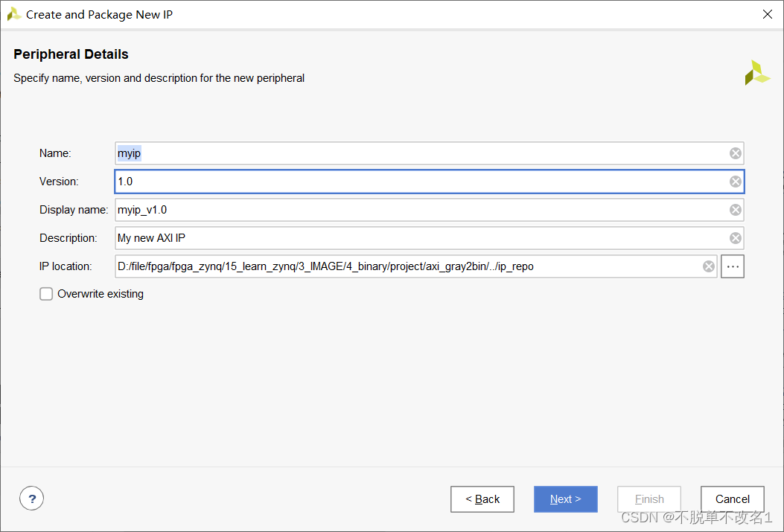Click the Vivado logo in title bar
This screenshot has height=532, width=784.
click(13, 14)
